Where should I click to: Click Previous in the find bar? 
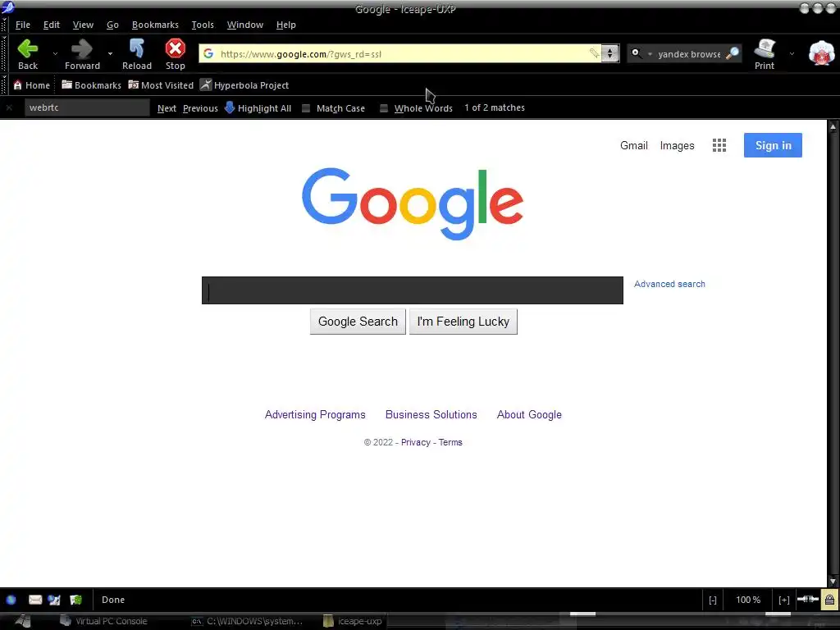pos(200,108)
